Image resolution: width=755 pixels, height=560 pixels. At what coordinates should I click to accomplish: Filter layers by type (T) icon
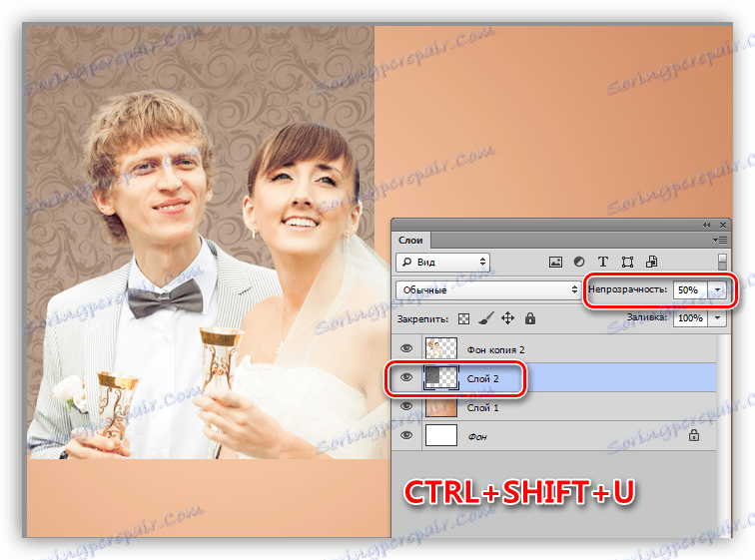pyautogui.click(x=602, y=262)
